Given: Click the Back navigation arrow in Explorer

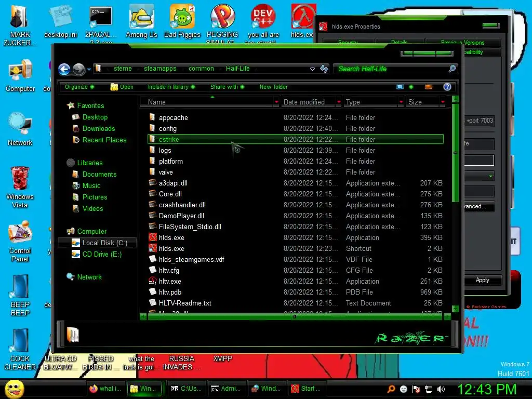Looking at the screenshot, I should tap(64, 69).
